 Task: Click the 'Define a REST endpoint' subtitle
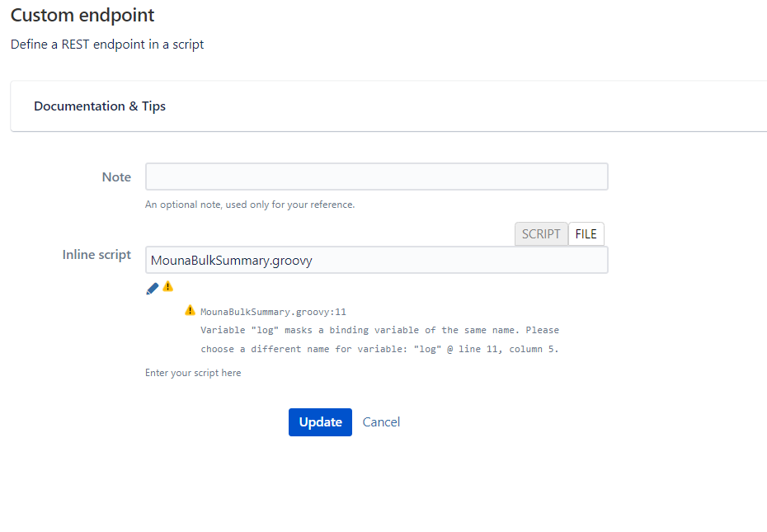107,45
